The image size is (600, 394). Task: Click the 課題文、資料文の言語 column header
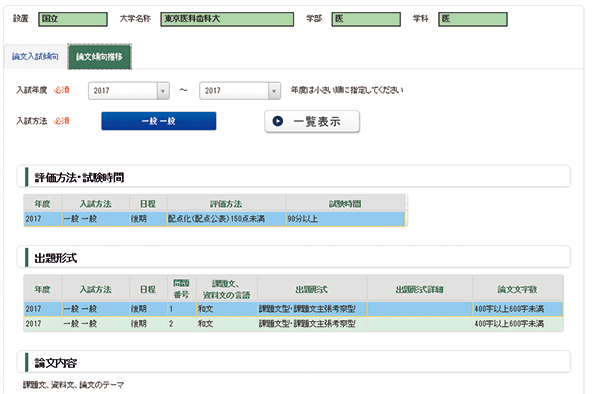[x=227, y=288]
